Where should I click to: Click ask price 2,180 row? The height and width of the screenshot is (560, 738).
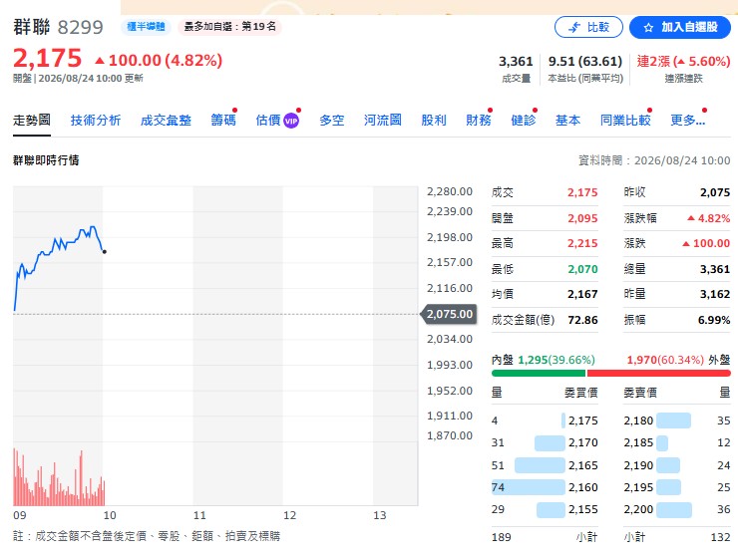pos(677,420)
